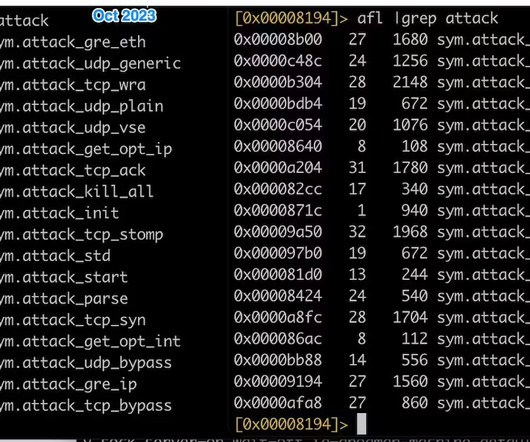Select the sym.attack_tcp_wra entry
530x442 pixels.
click(73, 85)
